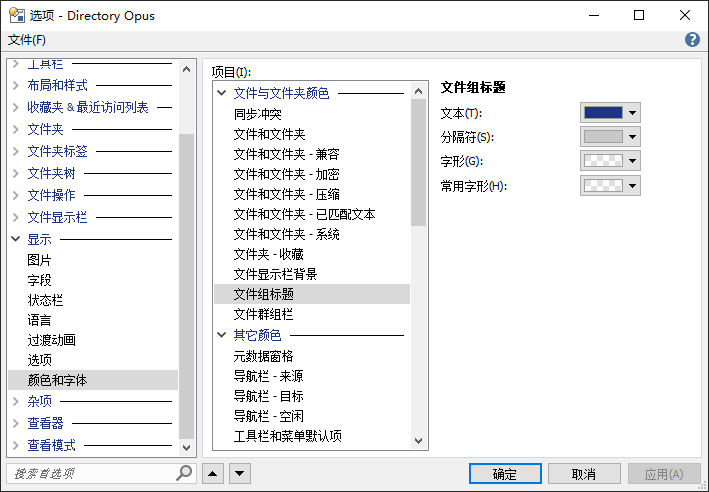Screen dimensions: 709x492
Task: Collapse the 显示 category
Action: click(16, 239)
